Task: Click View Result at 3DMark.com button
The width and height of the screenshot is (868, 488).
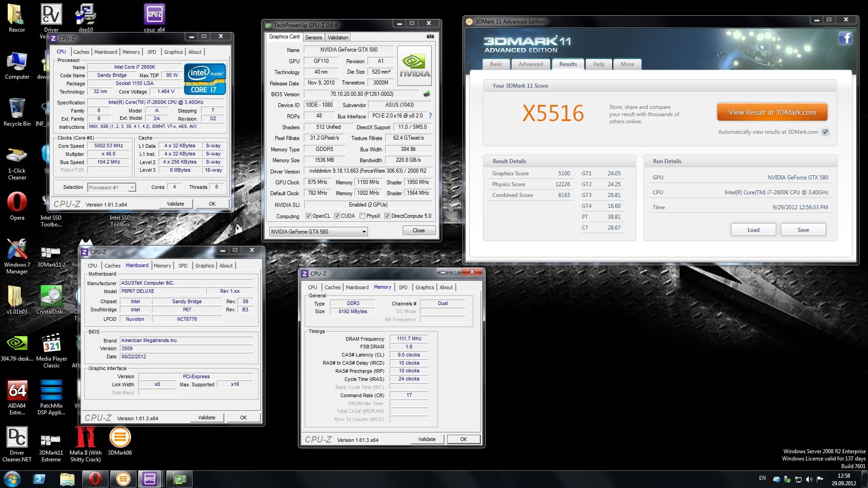Action: [772, 113]
